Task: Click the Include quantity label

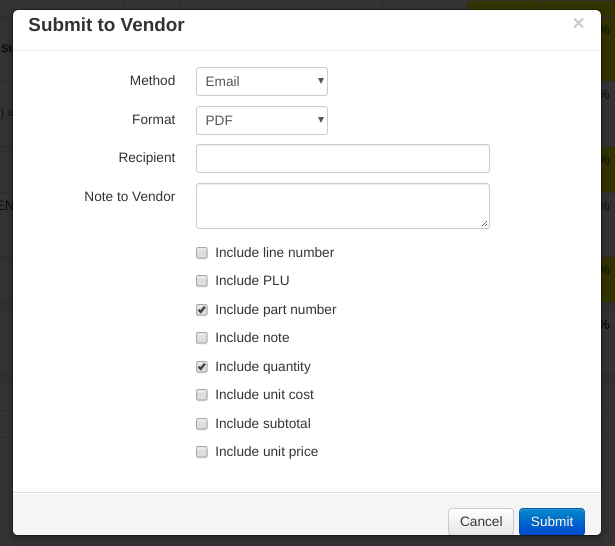Action: tap(262, 367)
